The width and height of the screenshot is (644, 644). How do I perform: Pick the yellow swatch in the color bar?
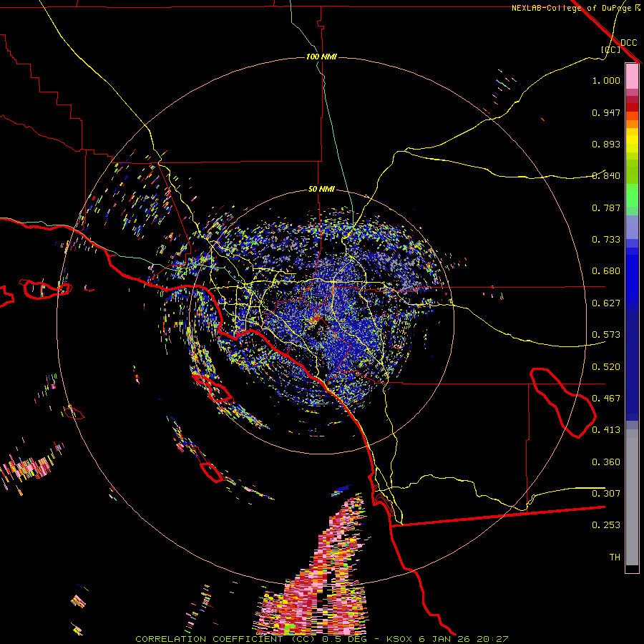click(632, 140)
